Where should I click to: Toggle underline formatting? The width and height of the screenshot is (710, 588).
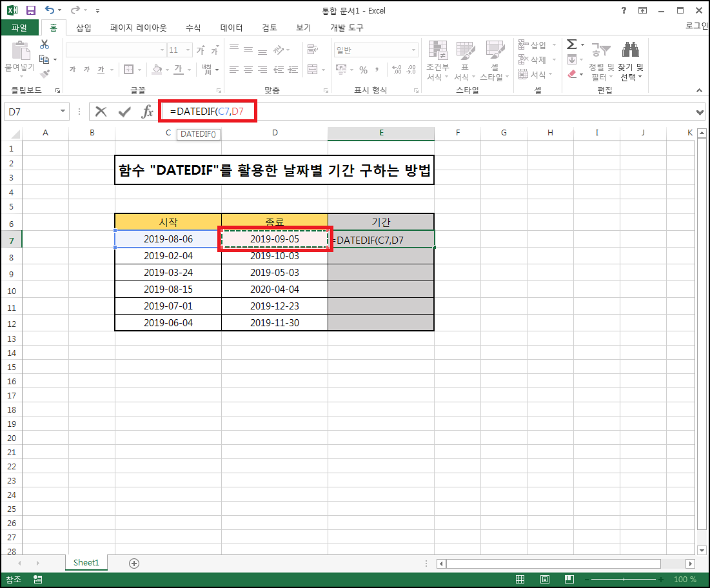pos(101,70)
